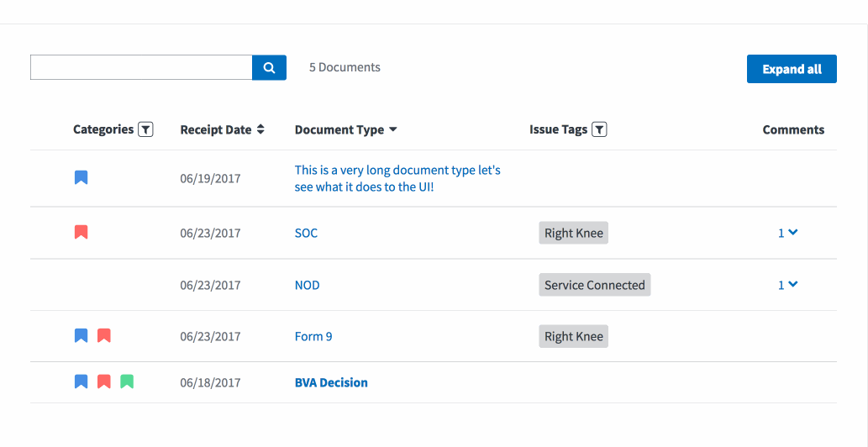
Task: Click red bookmark on SOC row
Action: point(81,232)
